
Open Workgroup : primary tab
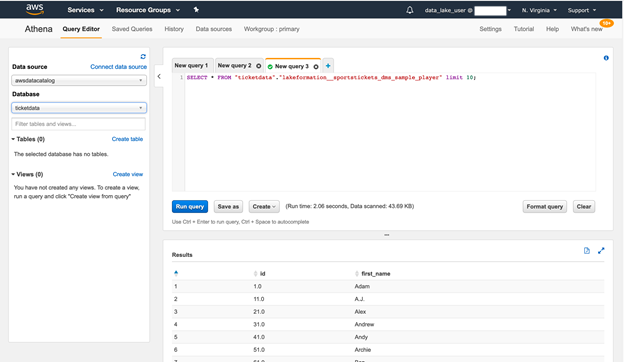(x=271, y=29)
